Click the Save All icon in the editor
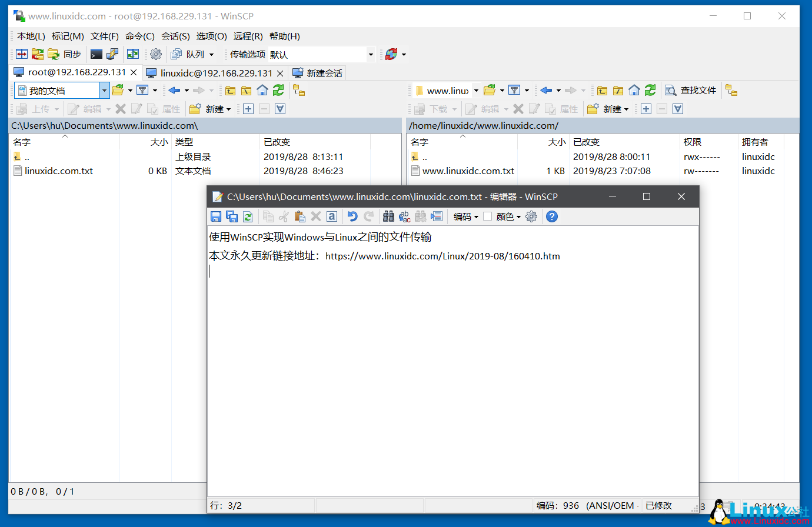This screenshot has width=812, height=527. coord(232,216)
